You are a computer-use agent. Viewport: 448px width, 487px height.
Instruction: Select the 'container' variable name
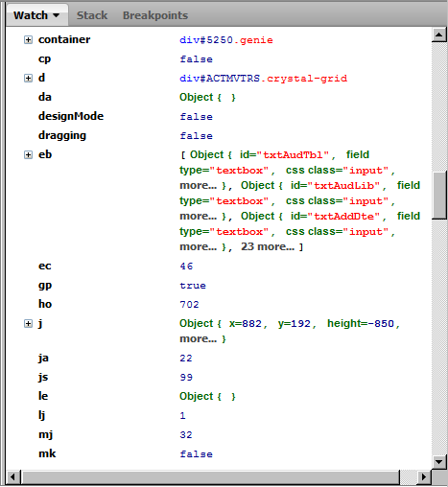point(64,39)
